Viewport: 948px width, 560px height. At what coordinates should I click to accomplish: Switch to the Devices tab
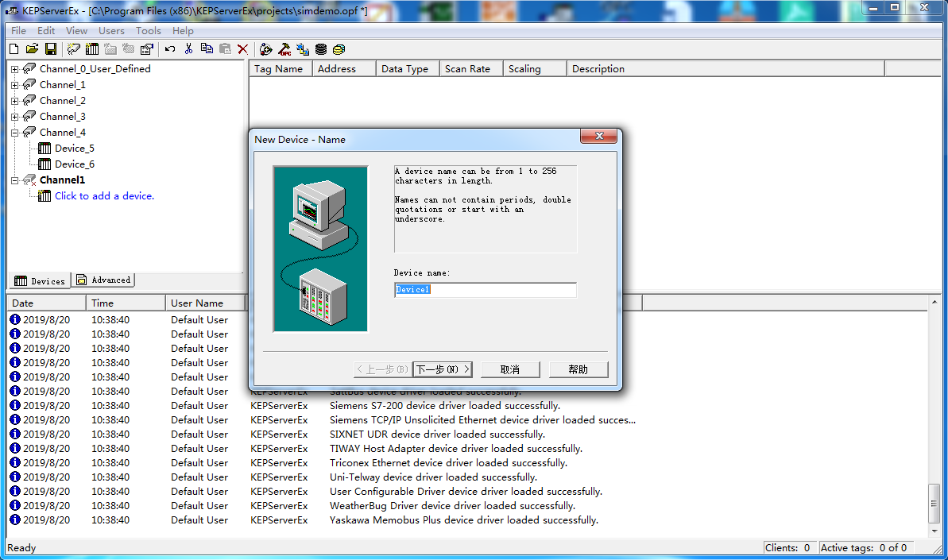point(40,281)
